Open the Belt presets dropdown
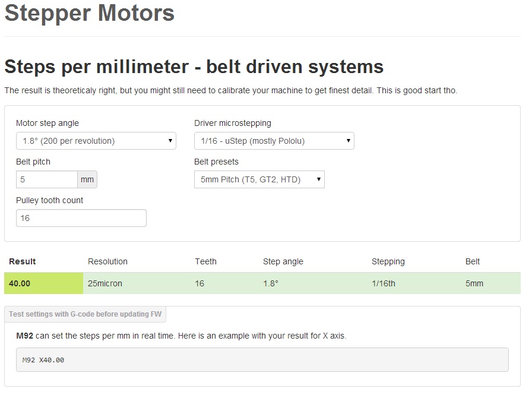The image size is (532, 398). [259, 179]
